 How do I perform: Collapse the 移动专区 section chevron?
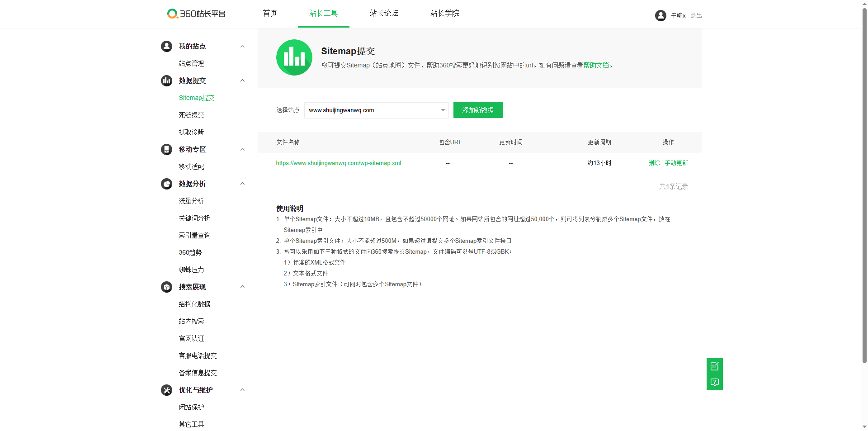pos(242,149)
